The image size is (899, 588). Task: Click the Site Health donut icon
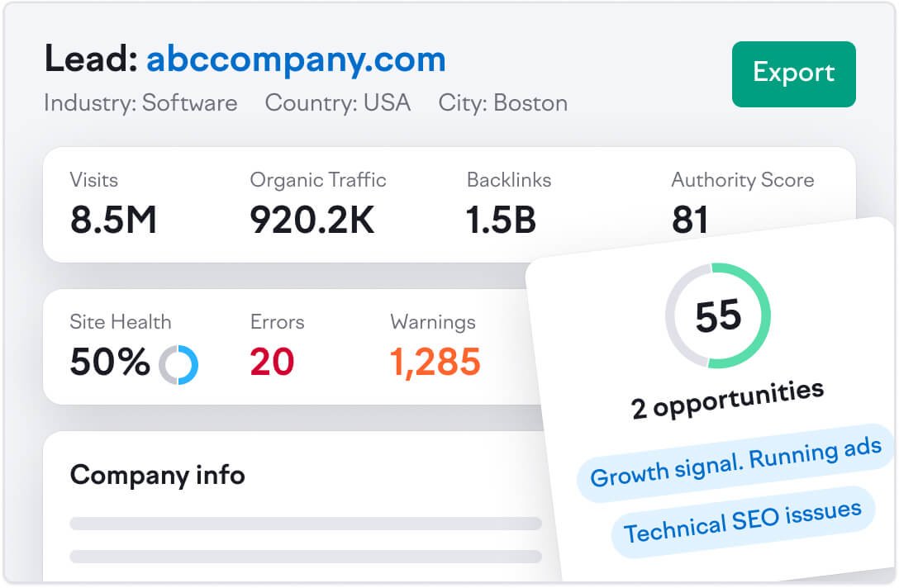click(178, 364)
